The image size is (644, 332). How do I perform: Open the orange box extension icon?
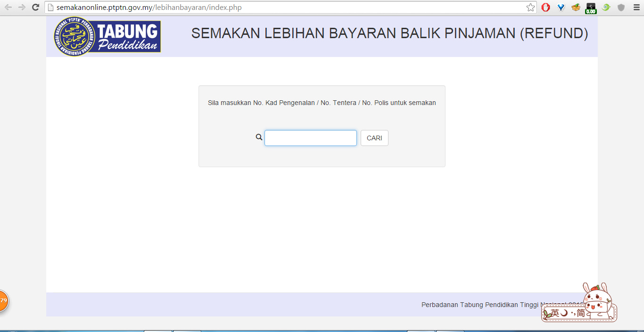[x=576, y=8]
